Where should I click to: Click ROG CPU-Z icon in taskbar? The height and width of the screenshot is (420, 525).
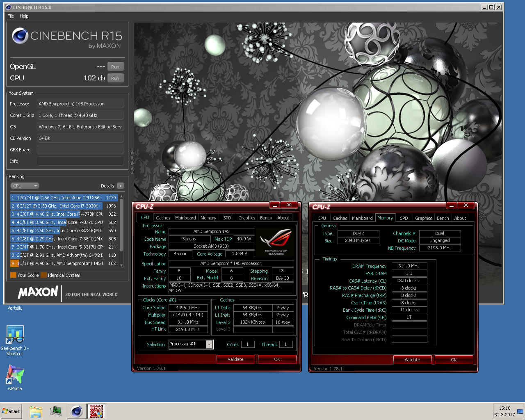pos(97,411)
